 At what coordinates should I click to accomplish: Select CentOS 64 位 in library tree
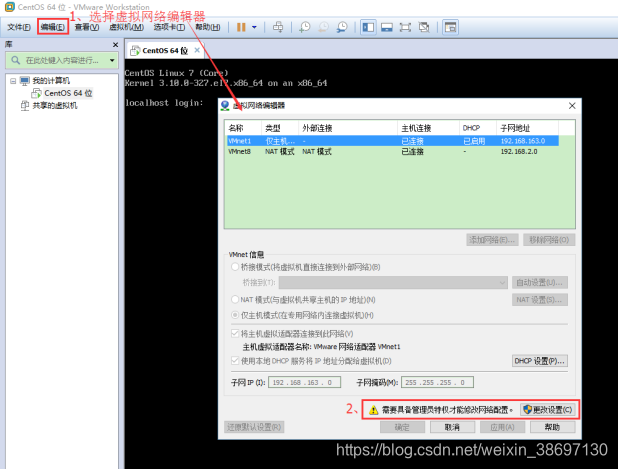tap(68, 93)
